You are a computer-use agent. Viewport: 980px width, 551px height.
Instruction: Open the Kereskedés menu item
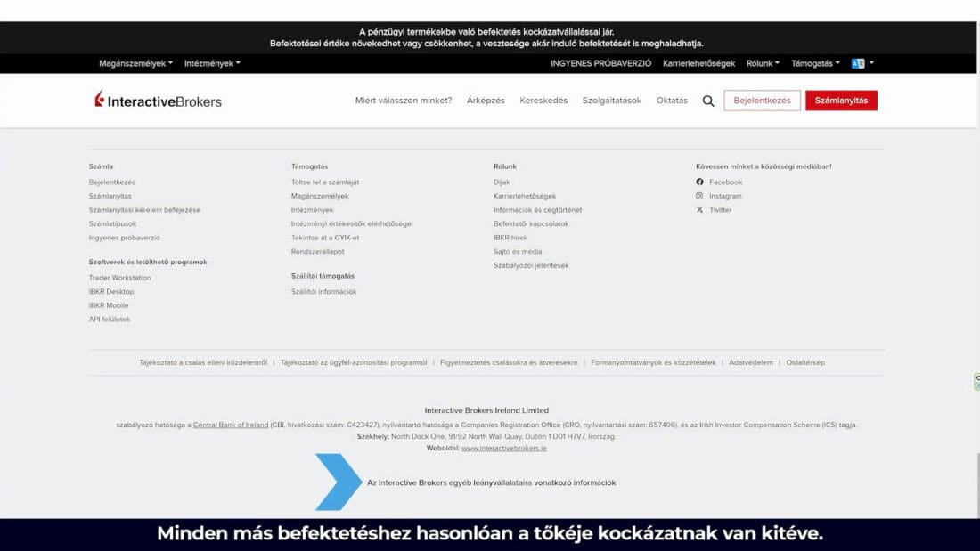pos(543,101)
